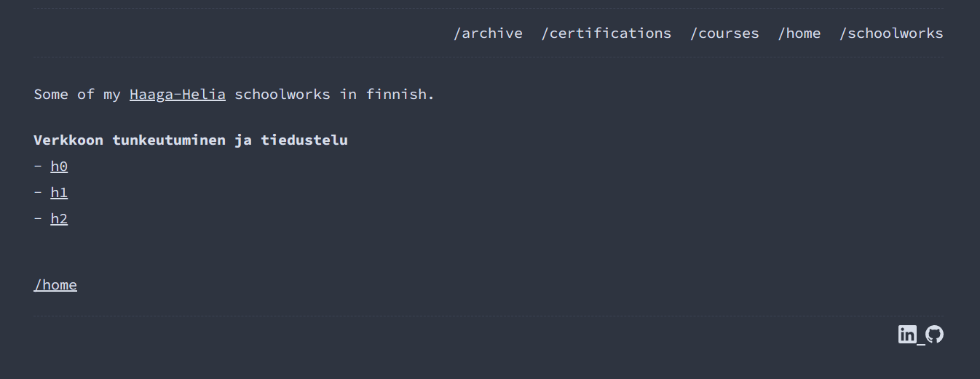Click the word "Verkkoon" in the bold heading

(68, 140)
